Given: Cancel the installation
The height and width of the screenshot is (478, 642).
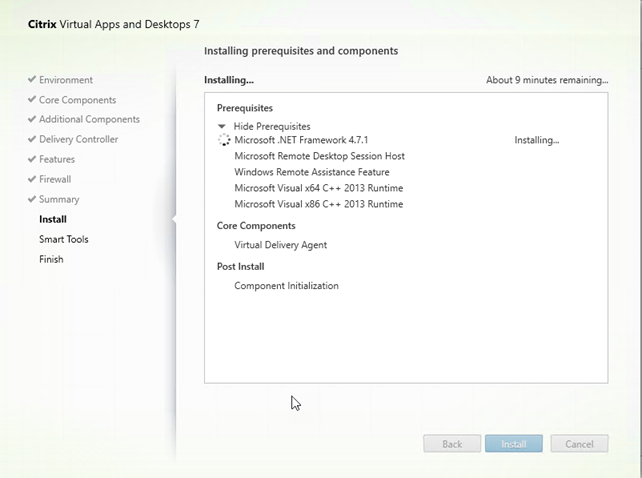Looking at the screenshot, I should click(579, 444).
